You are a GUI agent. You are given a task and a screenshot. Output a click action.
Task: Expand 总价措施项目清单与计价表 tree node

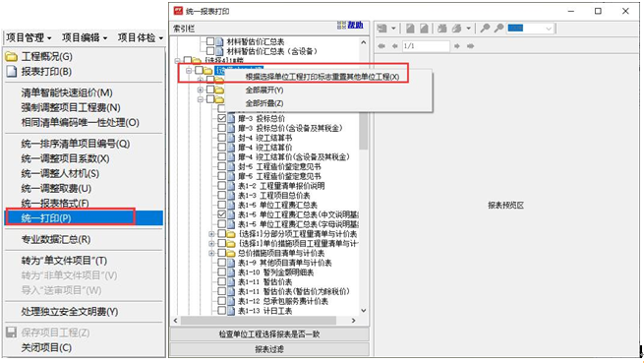(x=211, y=253)
